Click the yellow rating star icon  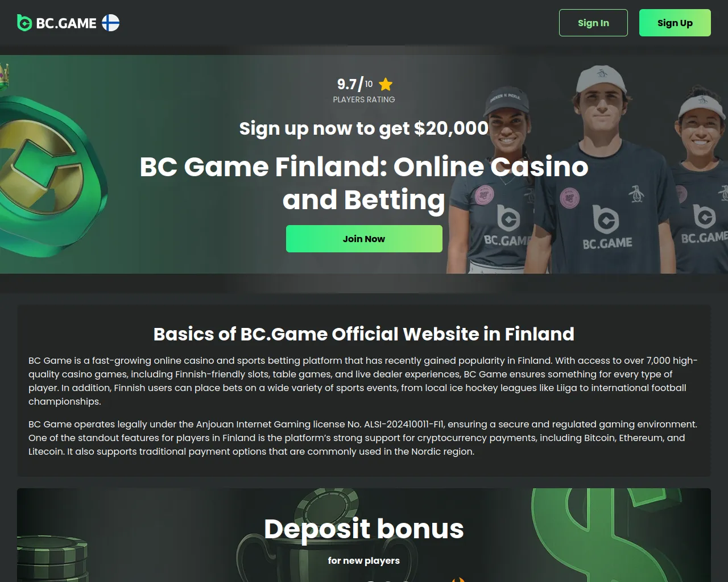[386, 85]
